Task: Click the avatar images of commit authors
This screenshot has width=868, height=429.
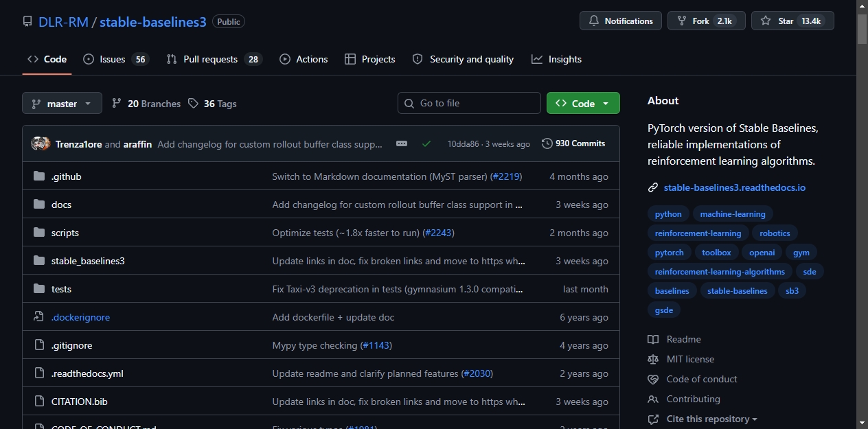Action: tap(41, 144)
